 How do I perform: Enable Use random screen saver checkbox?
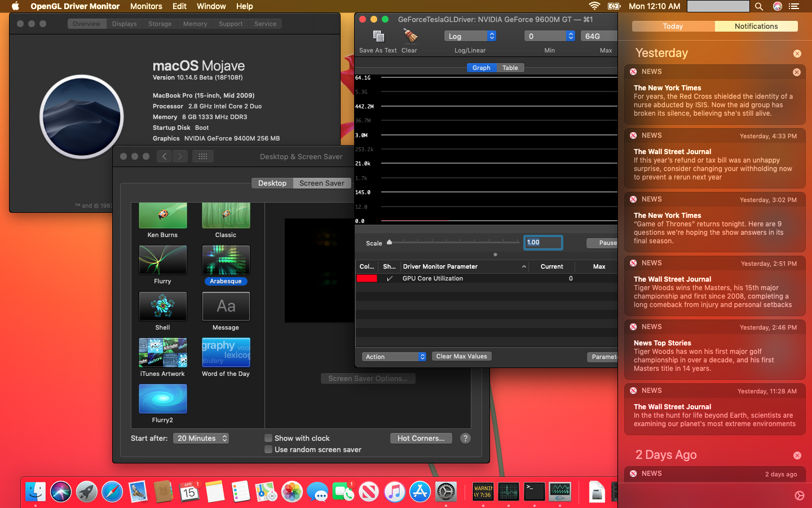point(268,449)
